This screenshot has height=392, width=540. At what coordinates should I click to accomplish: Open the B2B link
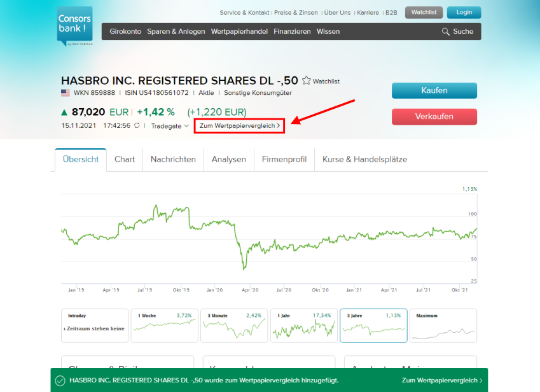point(391,13)
